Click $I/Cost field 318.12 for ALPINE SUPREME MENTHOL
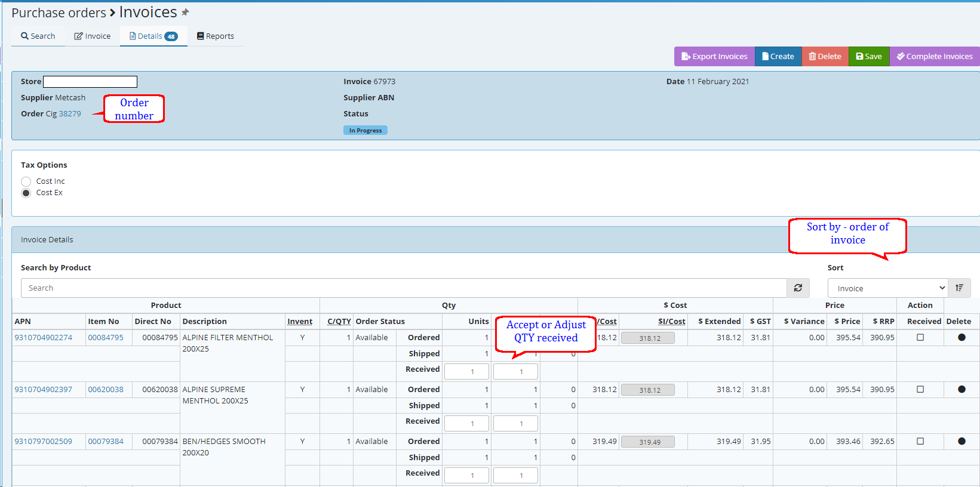Image resolution: width=980 pixels, height=487 pixels. click(648, 390)
